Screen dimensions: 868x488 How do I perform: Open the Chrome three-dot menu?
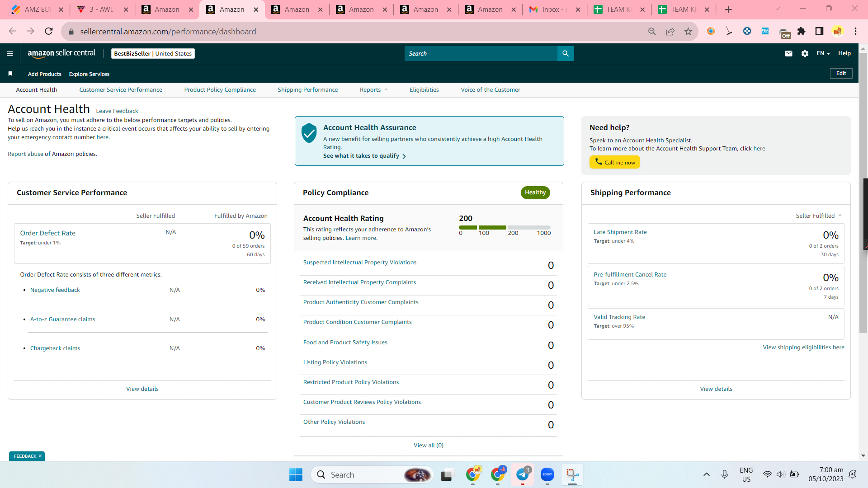855,31
